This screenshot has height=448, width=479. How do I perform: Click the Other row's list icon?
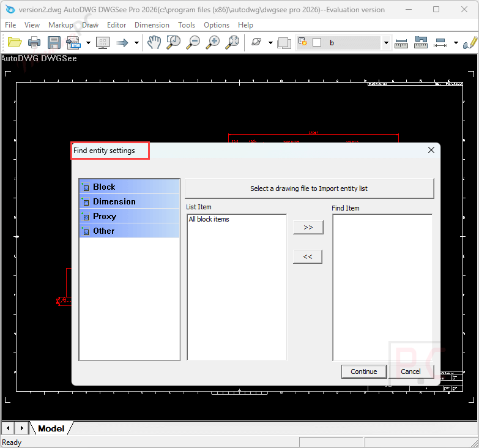(86, 231)
